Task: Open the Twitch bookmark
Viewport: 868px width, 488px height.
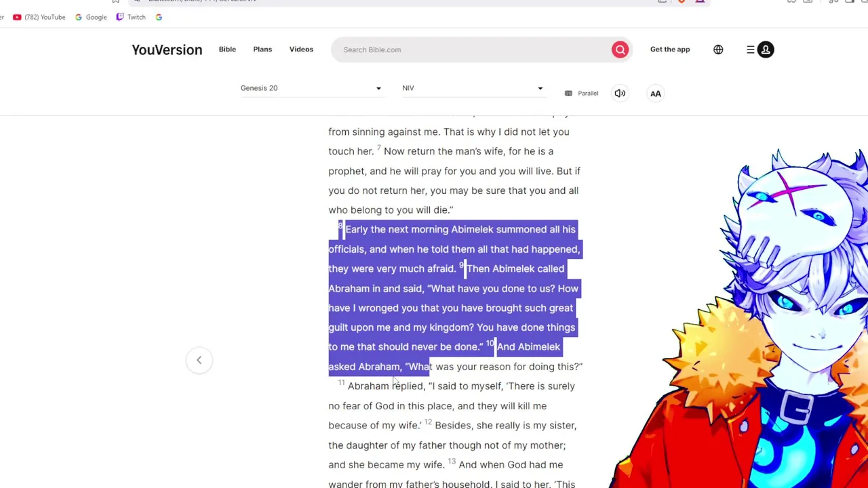Action: tap(131, 17)
